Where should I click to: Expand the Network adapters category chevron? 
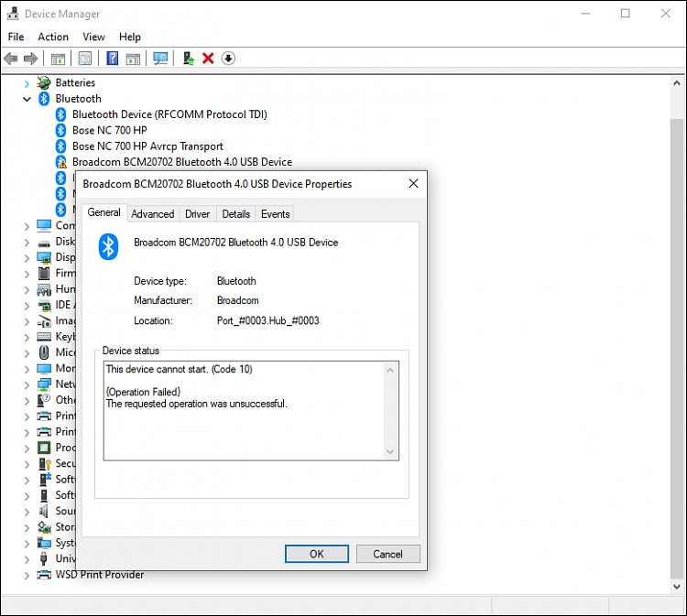coord(27,384)
